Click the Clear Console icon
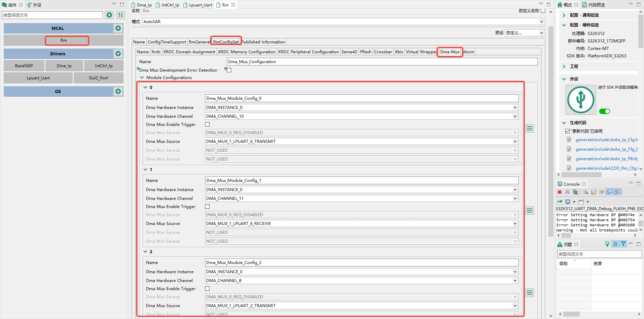 [585, 192]
